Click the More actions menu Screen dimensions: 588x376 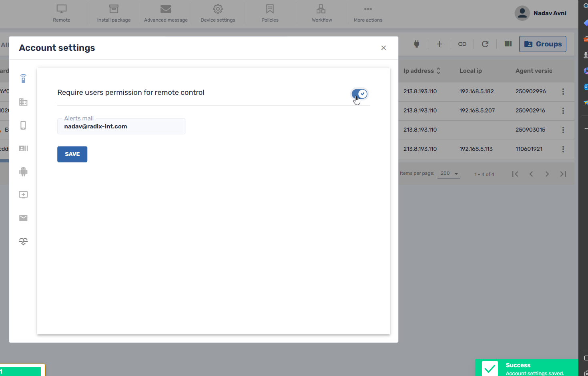367,13
